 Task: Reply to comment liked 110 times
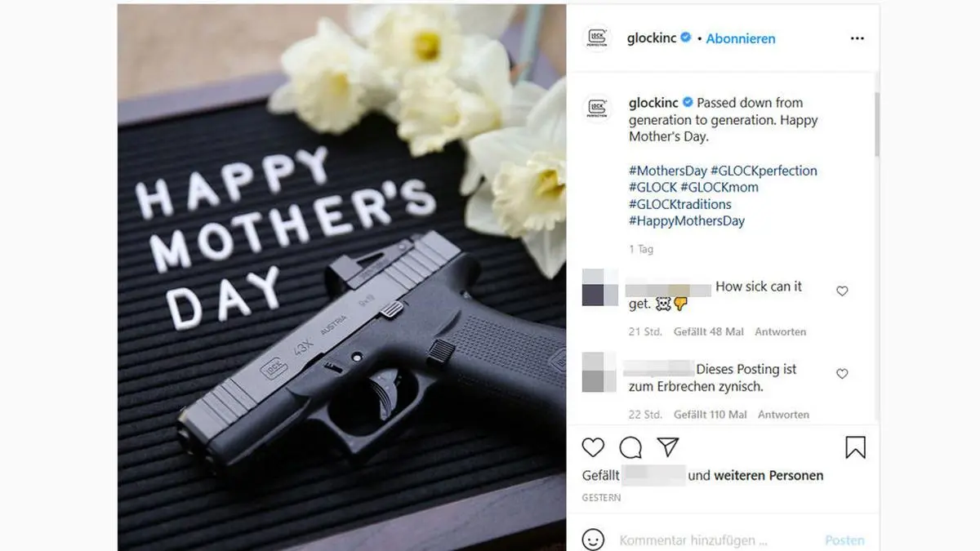point(783,415)
